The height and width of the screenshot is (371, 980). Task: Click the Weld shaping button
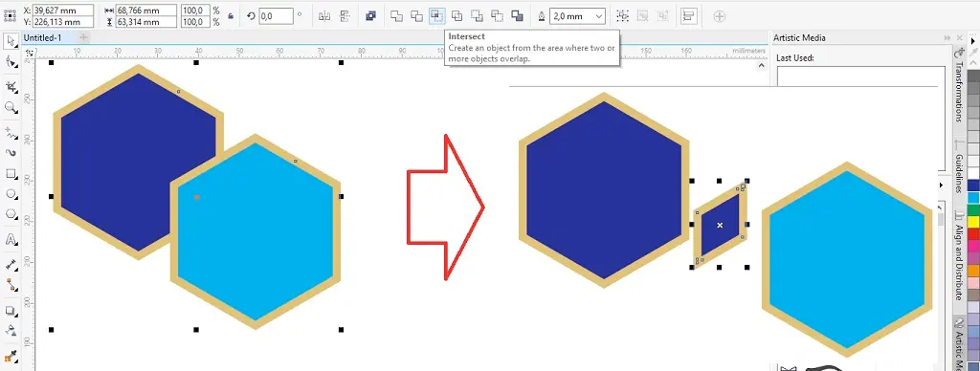396,16
